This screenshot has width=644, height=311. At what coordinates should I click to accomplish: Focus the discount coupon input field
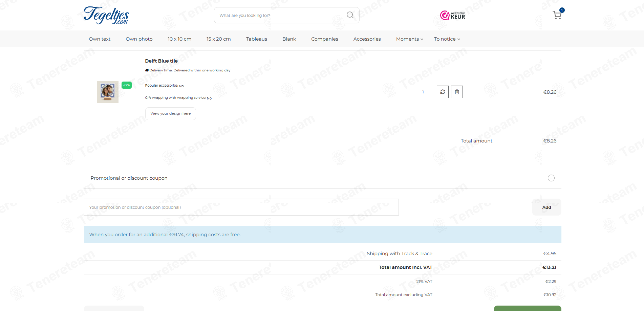click(241, 207)
